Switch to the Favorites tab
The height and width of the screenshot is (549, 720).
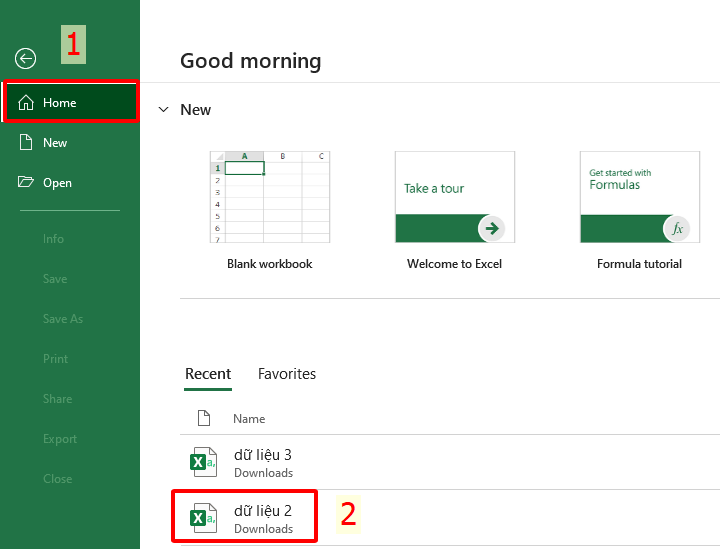point(287,374)
